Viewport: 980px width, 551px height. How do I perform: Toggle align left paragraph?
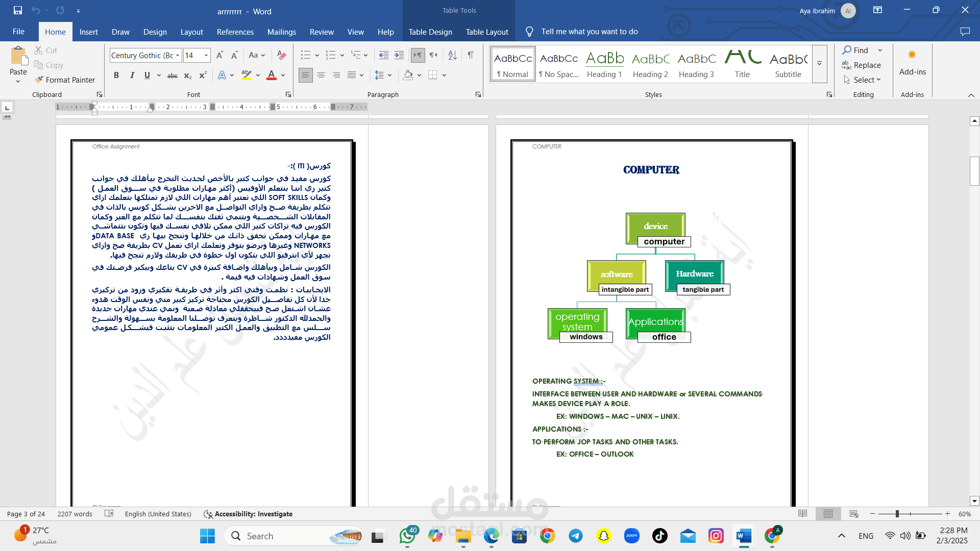(x=305, y=75)
